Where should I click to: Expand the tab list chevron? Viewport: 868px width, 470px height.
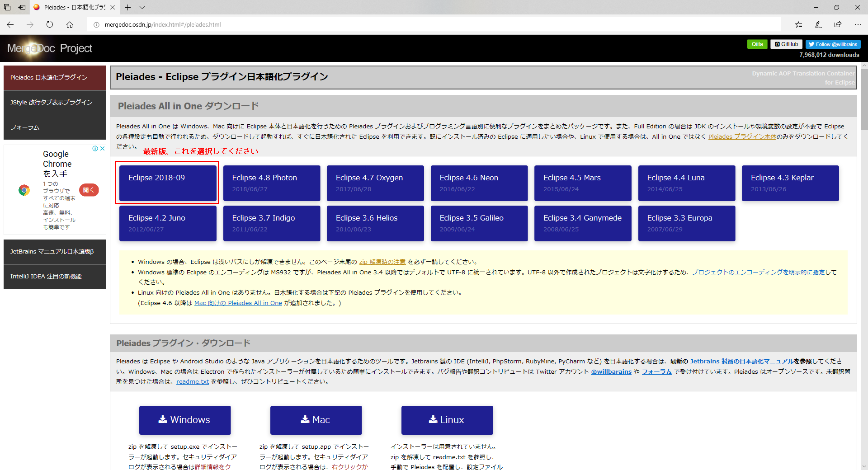[x=142, y=7]
